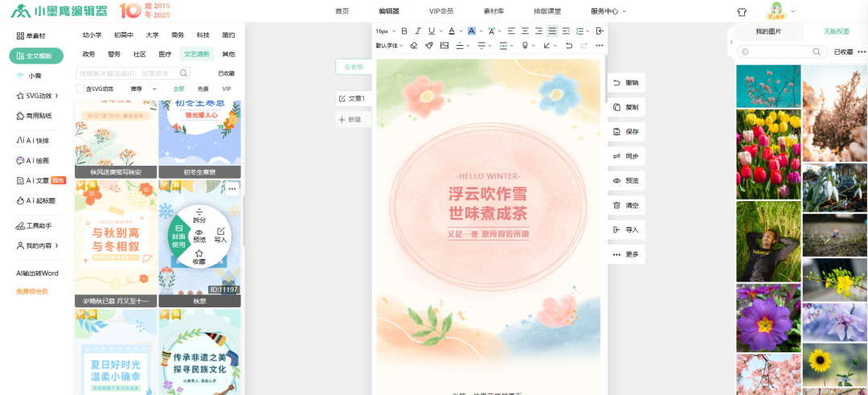Viewport: 868px width, 395px height.
Task: Click the 文章1 article entry
Action: coord(354,99)
